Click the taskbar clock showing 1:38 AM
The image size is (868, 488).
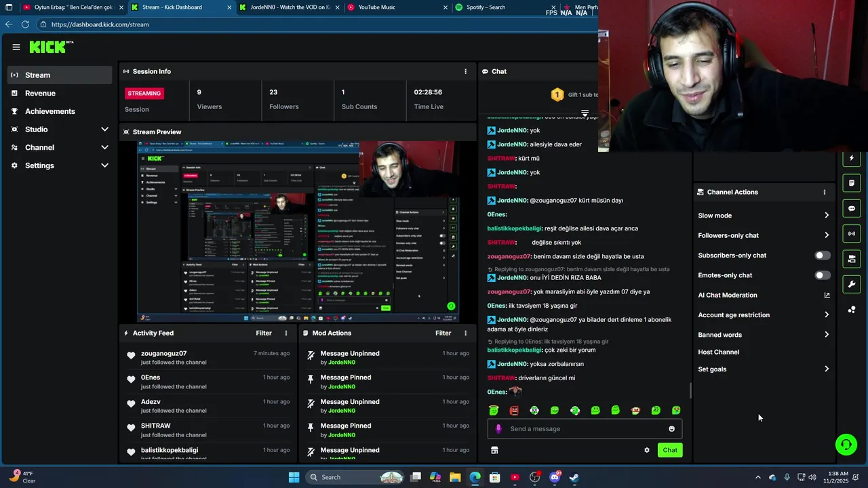[x=838, y=477]
